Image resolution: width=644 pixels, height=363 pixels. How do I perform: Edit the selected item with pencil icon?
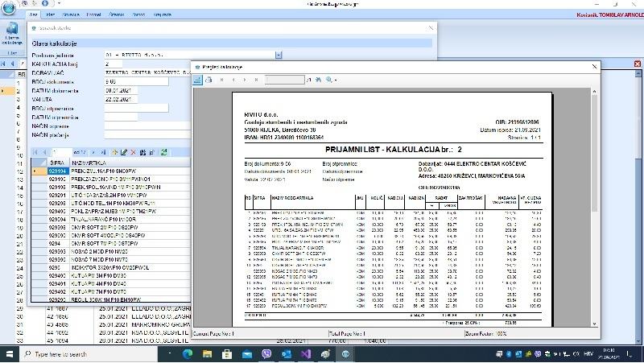click(123, 151)
